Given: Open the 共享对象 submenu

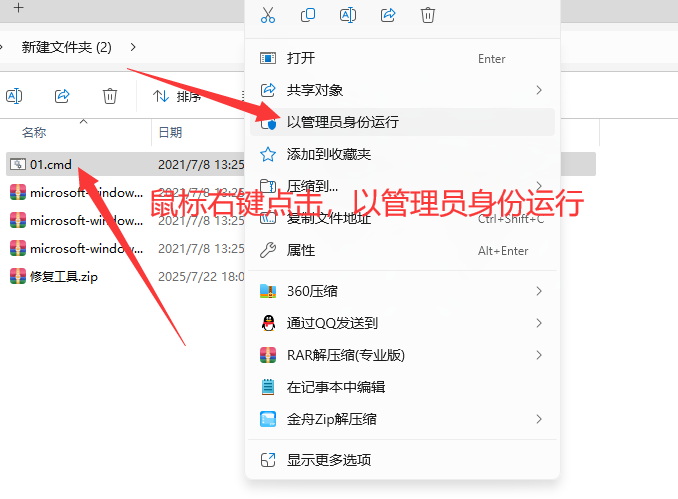Looking at the screenshot, I should tap(402, 90).
